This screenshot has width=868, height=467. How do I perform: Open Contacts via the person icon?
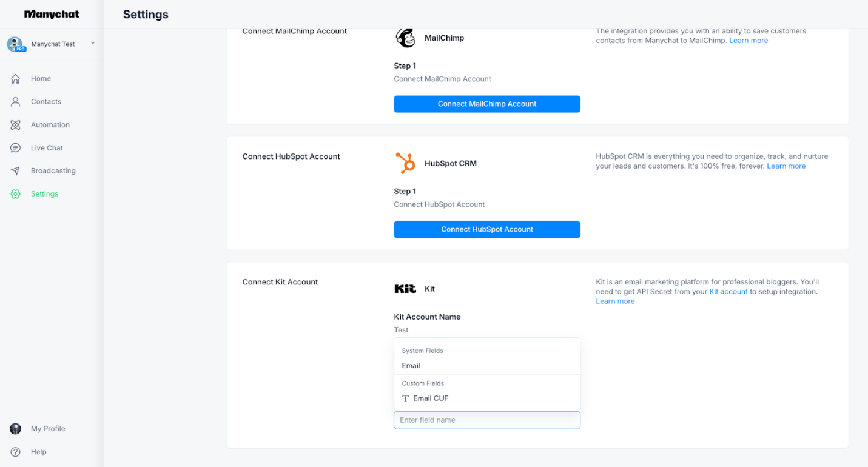tap(16, 102)
